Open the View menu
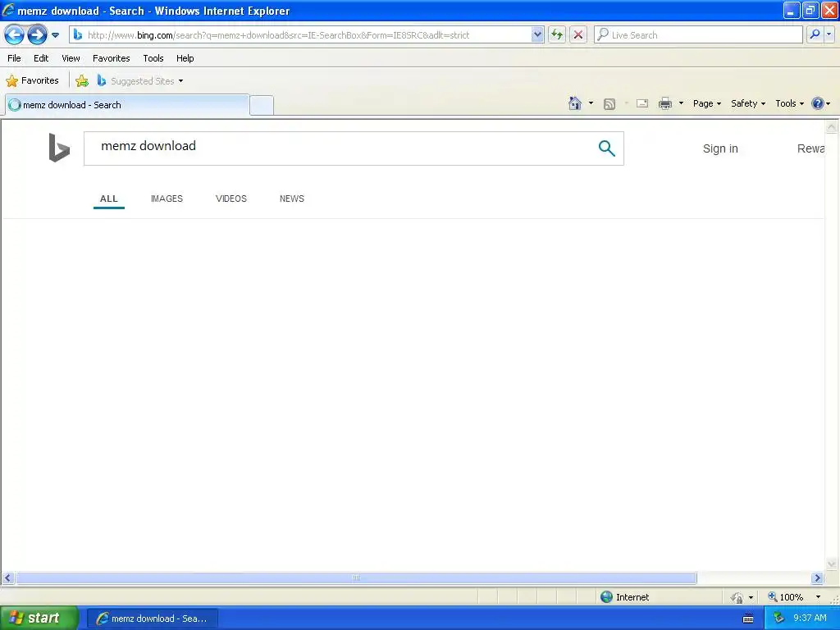Viewport: 840px width, 630px height. click(71, 58)
